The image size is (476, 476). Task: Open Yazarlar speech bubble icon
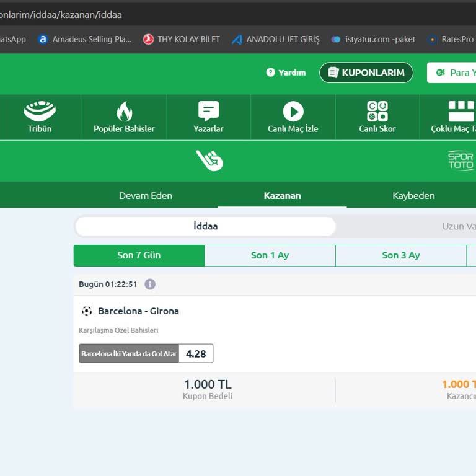coord(208,112)
